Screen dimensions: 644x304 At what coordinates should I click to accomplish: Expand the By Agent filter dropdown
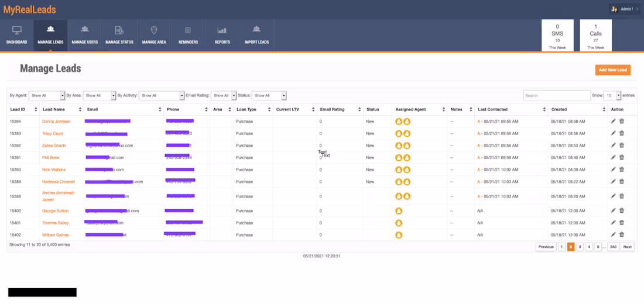point(47,95)
